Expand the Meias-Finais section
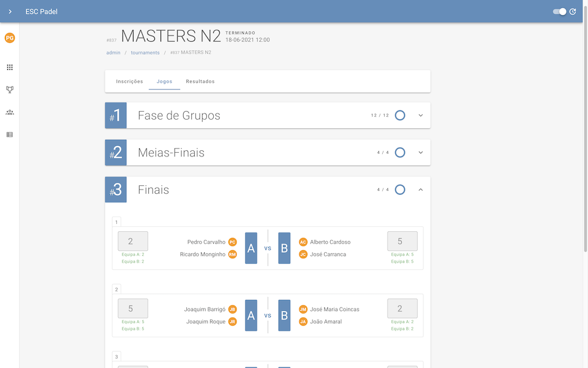This screenshot has width=588, height=368. click(x=421, y=153)
